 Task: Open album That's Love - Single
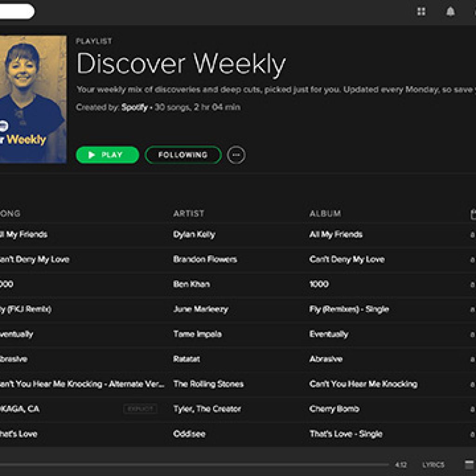coord(346,434)
